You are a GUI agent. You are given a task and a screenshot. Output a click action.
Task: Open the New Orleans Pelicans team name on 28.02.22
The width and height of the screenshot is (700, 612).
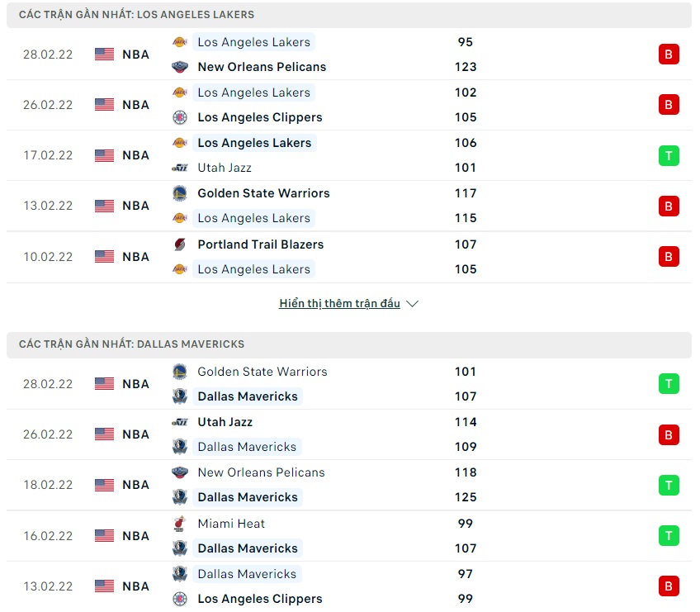262,67
